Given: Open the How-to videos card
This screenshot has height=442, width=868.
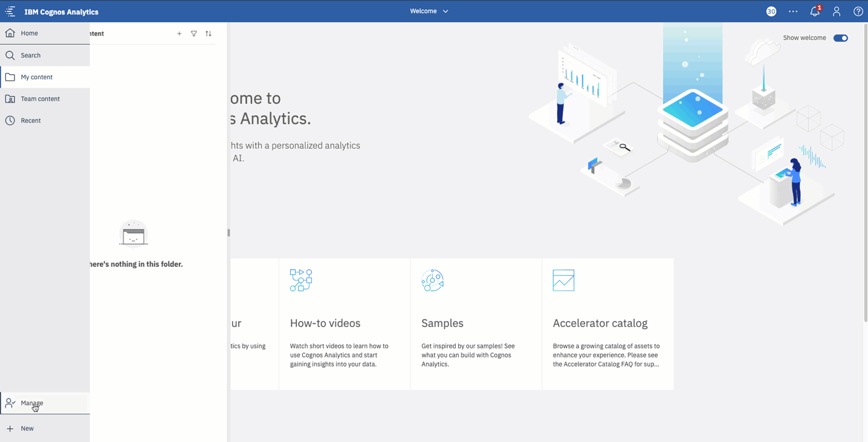Looking at the screenshot, I should click(345, 324).
